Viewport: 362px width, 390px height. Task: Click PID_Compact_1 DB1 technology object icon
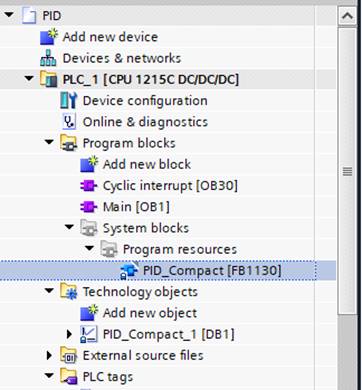pyautogui.click(x=89, y=334)
